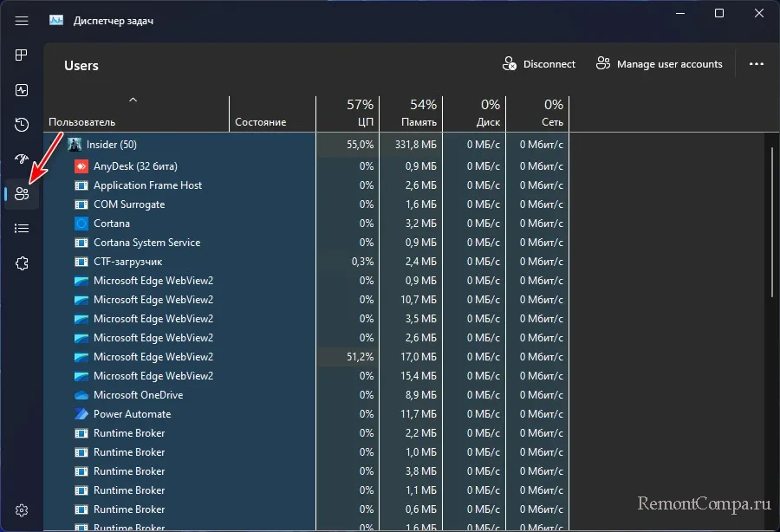Viewport: 780px width, 532px height.
Task: Open the Startup apps page in sidebar
Action: click(x=22, y=159)
